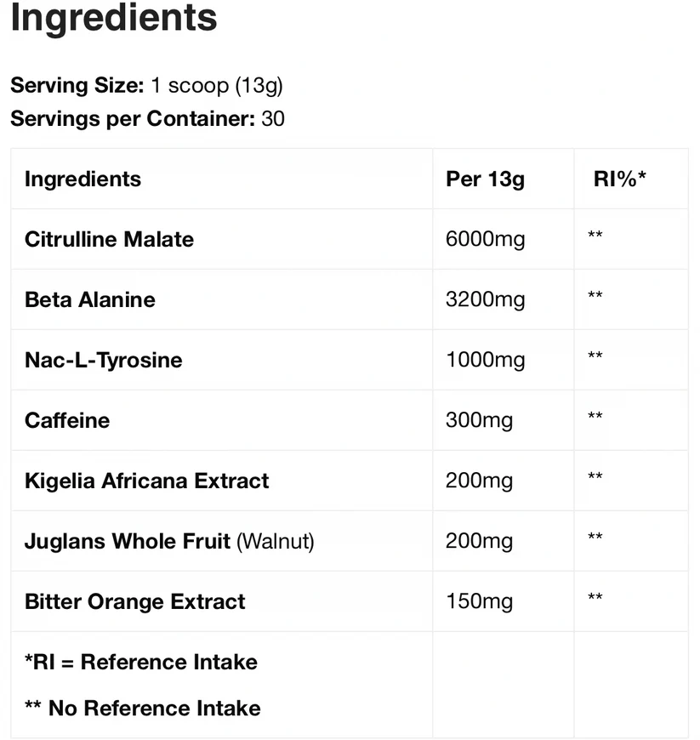Click the "300mg" caffeine amount cell
Screen dimensions: 700x740
pos(479,420)
